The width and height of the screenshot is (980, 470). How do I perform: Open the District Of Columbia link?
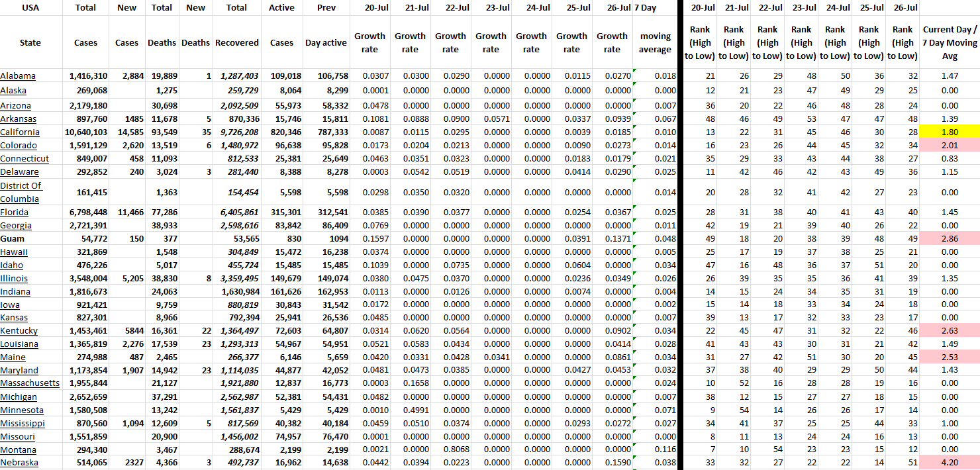19,192
